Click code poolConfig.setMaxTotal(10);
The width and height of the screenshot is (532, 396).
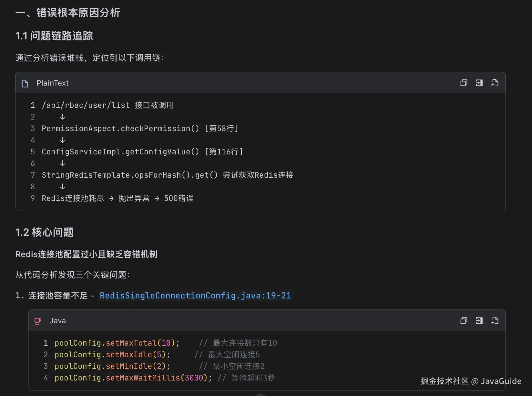click(117, 343)
